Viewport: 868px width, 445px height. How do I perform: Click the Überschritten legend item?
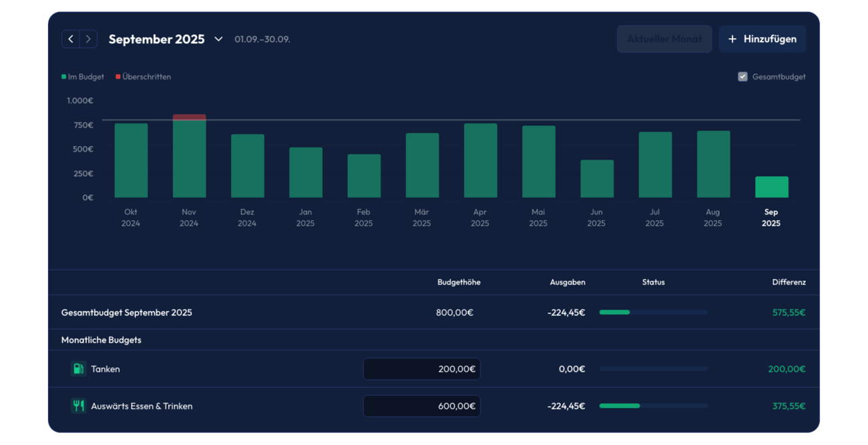pyautogui.click(x=144, y=77)
